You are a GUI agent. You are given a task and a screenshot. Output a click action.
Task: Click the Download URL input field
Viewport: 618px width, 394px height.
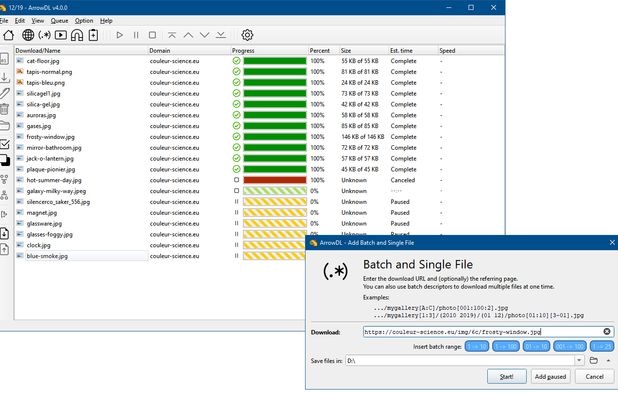coord(483,332)
